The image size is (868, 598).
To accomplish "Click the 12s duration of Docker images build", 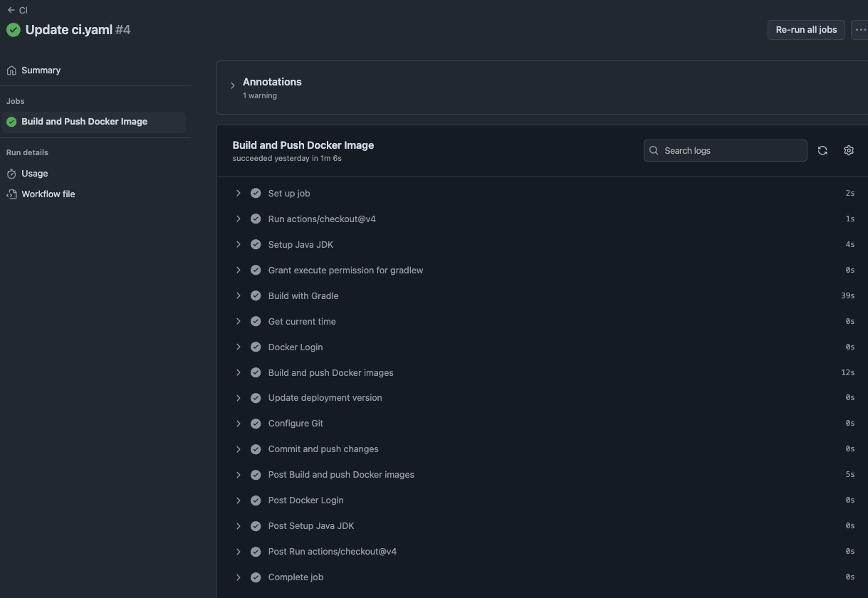I will (847, 372).
